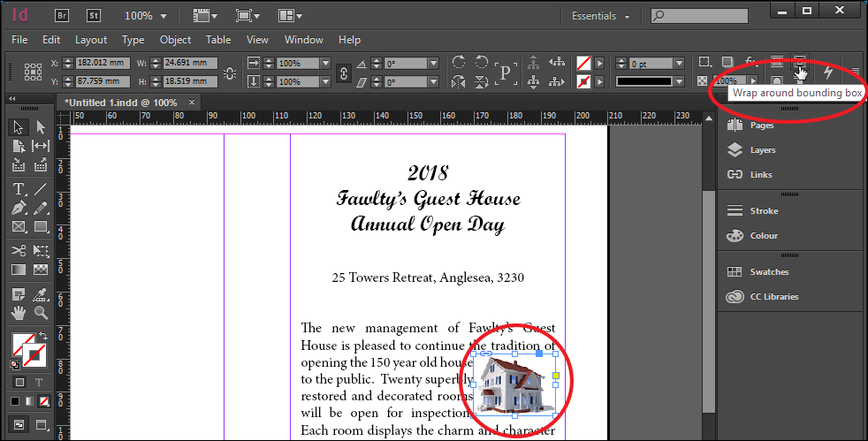Screen dimensions: 868x441
Task: Select the Hand tool
Action: click(x=19, y=313)
